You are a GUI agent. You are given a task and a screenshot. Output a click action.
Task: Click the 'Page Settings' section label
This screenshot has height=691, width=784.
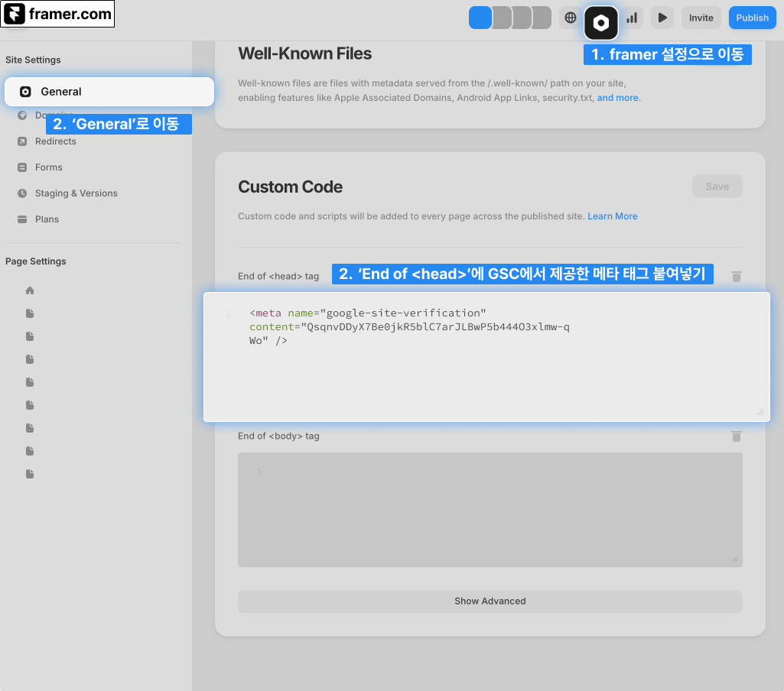(35, 261)
